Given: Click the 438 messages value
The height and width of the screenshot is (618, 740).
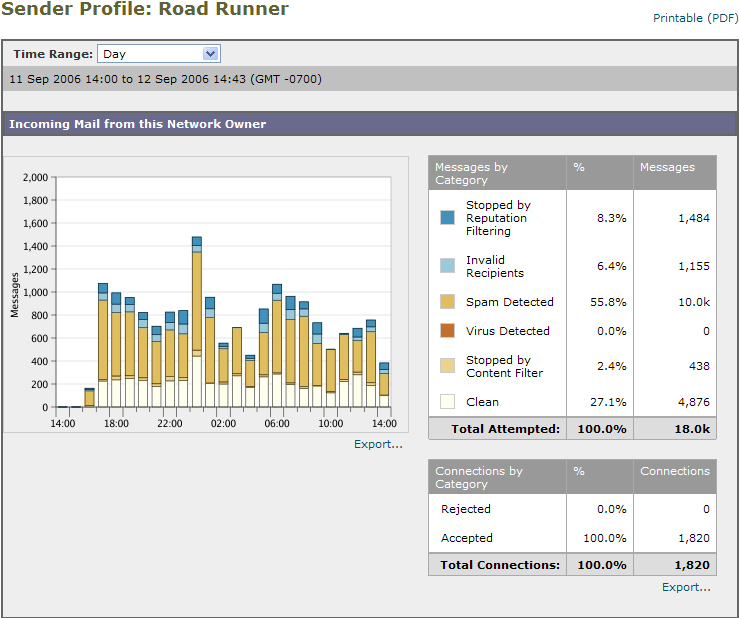Looking at the screenshot, I should tap(699, 366).
